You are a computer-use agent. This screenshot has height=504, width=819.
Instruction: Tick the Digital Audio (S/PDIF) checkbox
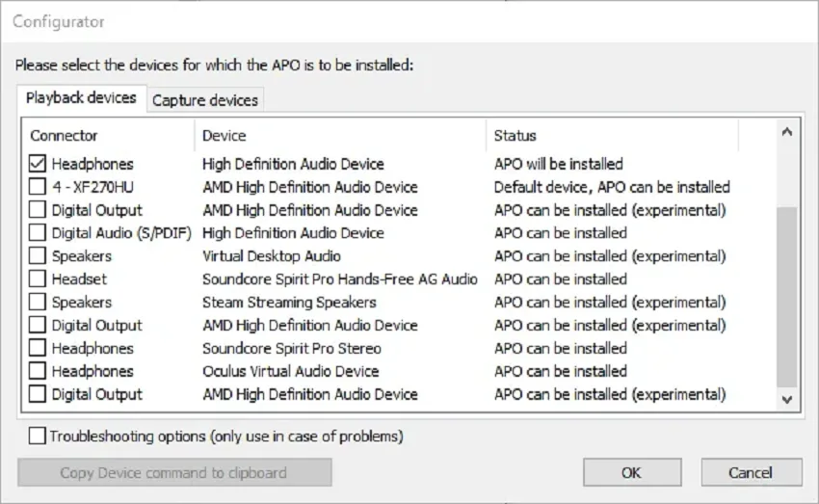[x=37, y=232]
